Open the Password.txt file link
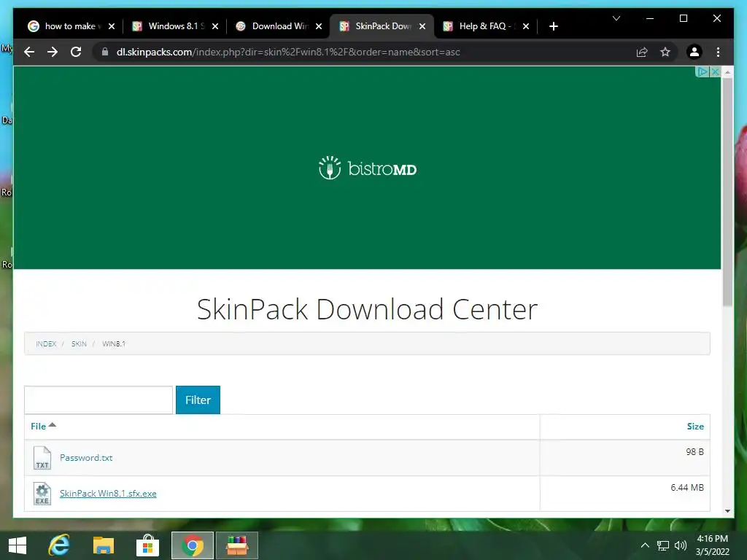Image resolution: width=747 pixels, height=560 pixels. (86, 458)
